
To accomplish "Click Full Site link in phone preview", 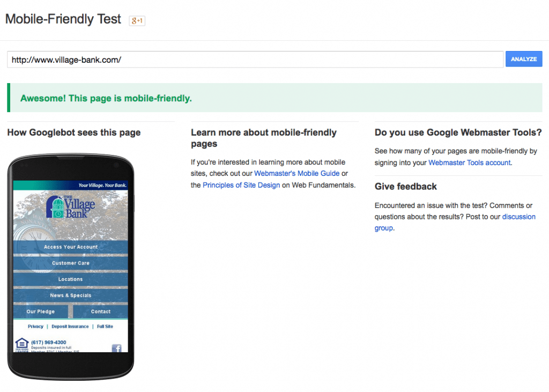I will pos(105,327).
